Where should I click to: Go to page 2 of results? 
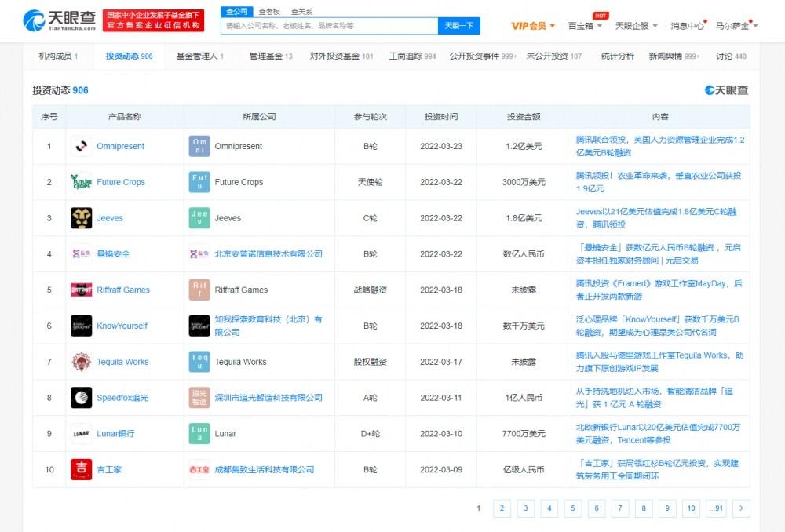point(502,508)
